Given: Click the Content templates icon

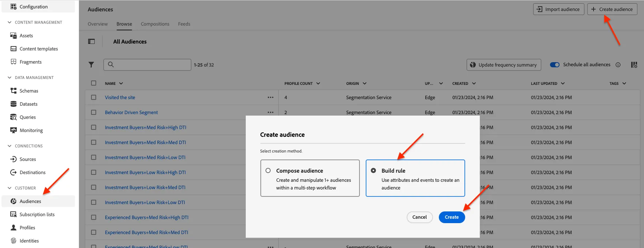Looking at the screenshot, I should point(14,49).
